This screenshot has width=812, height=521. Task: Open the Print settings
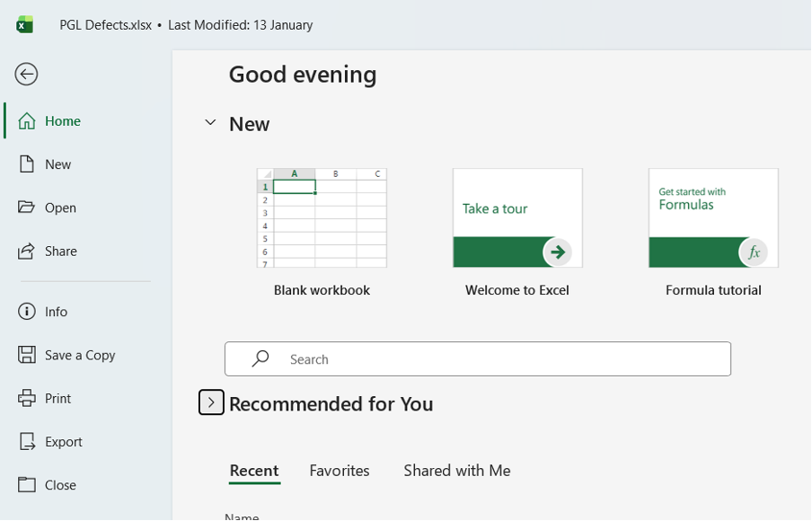(55, 398)
